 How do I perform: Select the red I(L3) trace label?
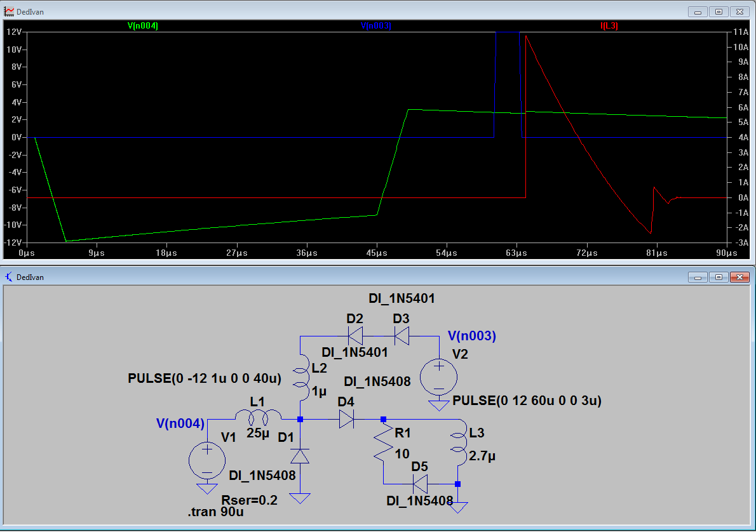click(x=609, y=26)
